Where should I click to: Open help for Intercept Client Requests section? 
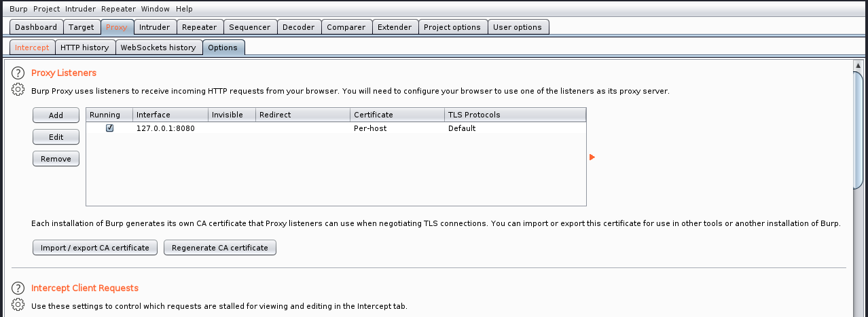(18, 288)
